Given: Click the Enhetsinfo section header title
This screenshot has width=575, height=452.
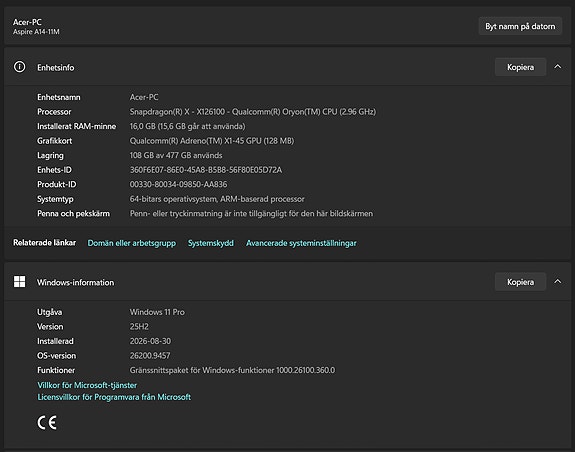Looking at the screenshot, I should point(56,67).
